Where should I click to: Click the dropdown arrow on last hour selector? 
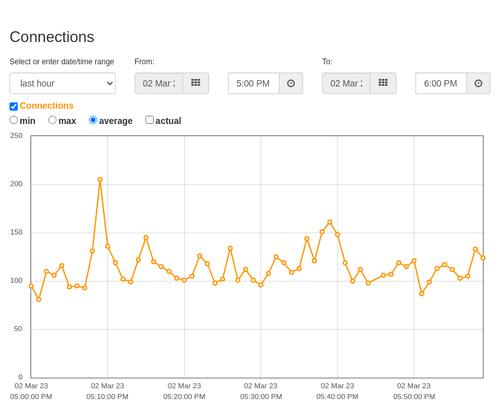110,83
